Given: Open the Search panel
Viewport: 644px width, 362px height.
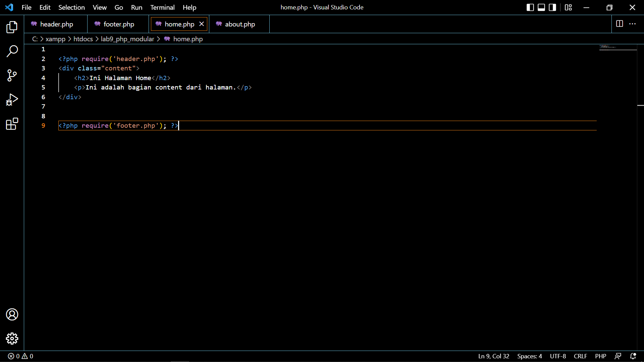Looking at the screenshot, I should (12, 51).
